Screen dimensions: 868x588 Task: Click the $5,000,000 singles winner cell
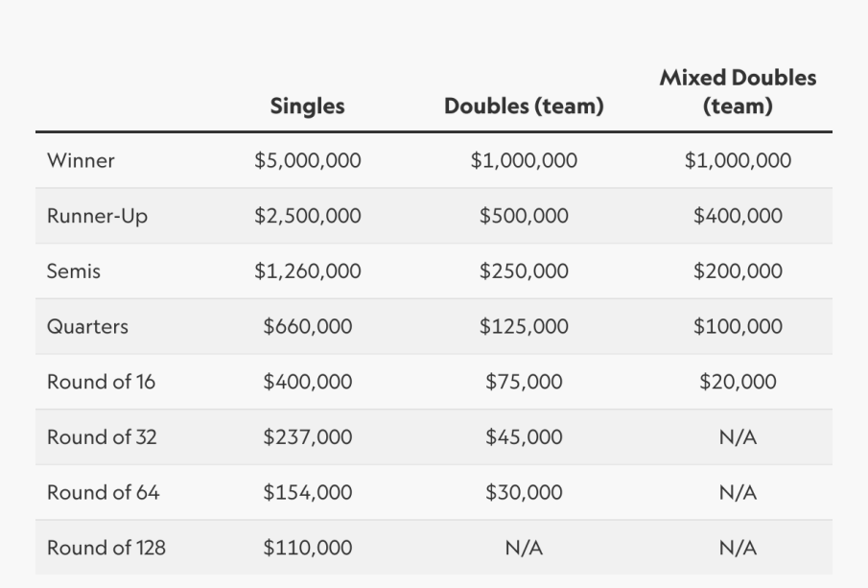coord(308,160)
